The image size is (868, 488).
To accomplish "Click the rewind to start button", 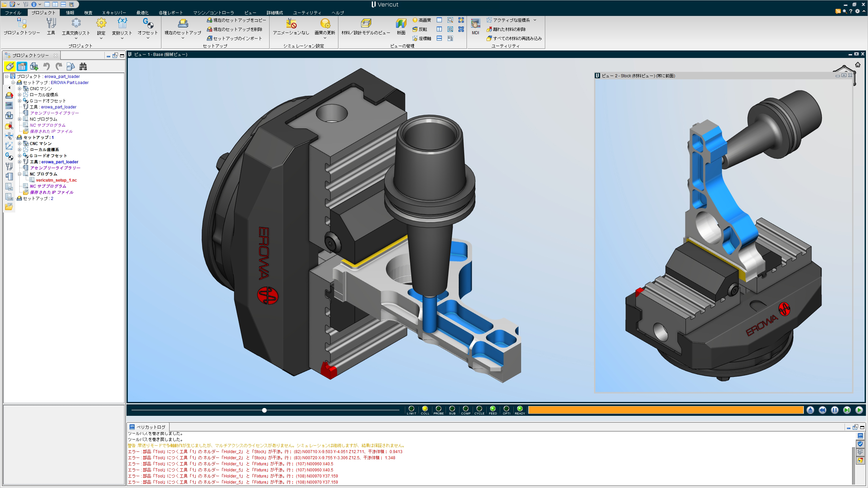I will 822,410.
